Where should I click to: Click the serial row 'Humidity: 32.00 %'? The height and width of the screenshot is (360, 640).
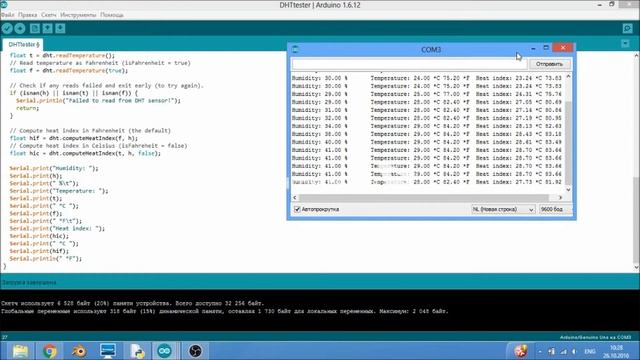pyautogui.click(x=427, y=118)
